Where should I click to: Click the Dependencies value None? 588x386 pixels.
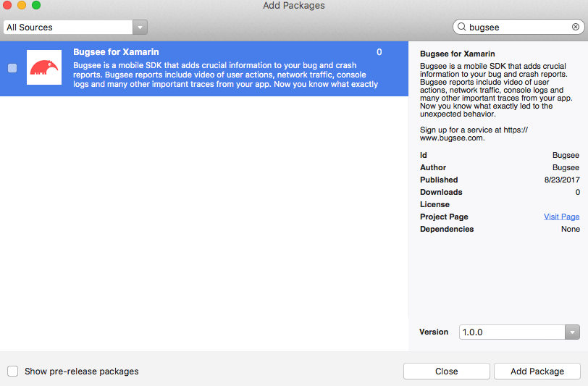coord(571,229)
